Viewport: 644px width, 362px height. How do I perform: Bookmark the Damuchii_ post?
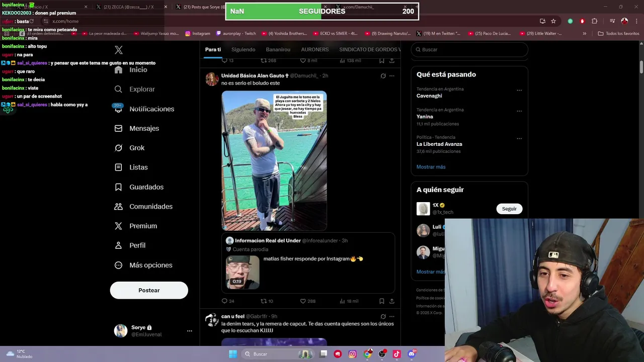(x=382, y=301)
